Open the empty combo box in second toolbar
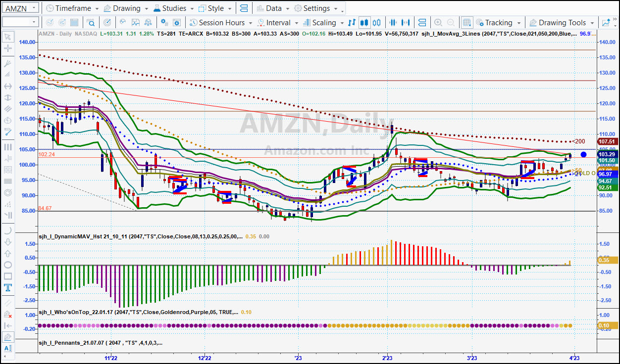 coord(20,22)
